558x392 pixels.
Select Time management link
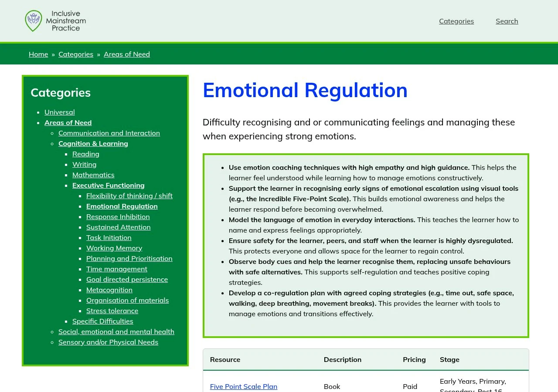(x=117, y=269)
